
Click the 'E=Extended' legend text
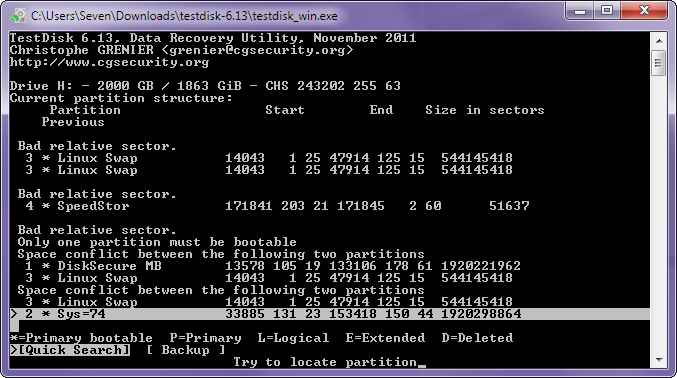[x=385, y=338]
